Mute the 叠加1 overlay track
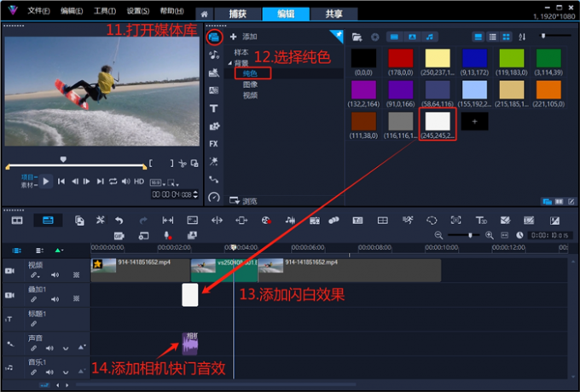Screen dimensions: 580x392 (x=55, y=299)
